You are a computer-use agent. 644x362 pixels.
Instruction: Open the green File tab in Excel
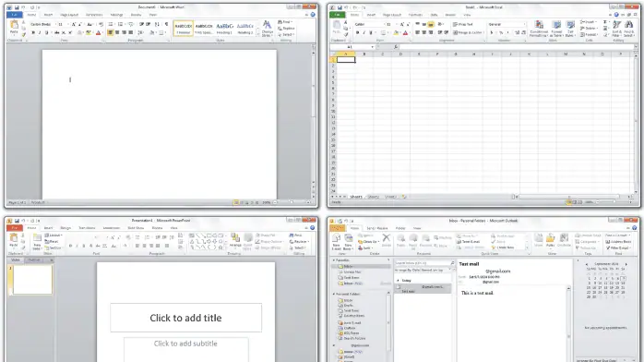[337, 15]
